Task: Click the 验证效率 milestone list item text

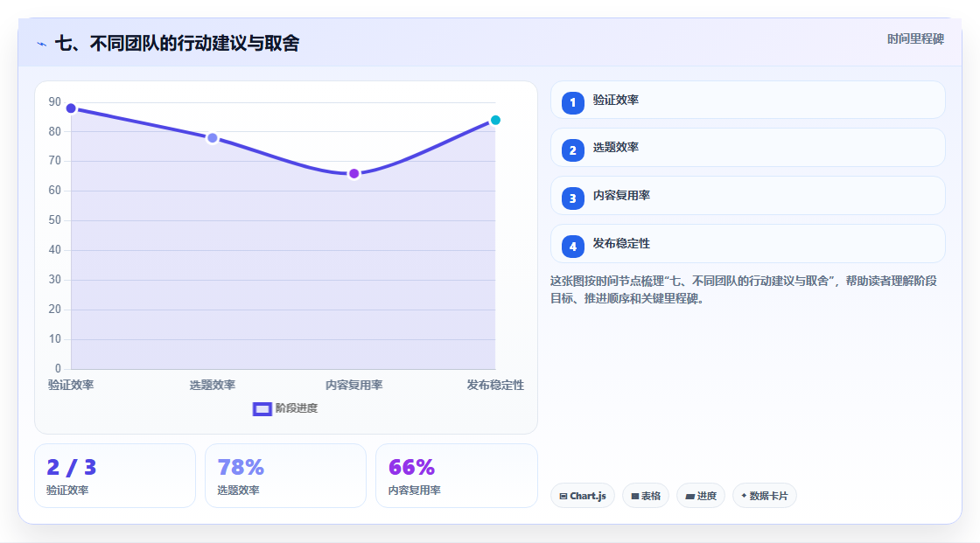Action: [616, 100]
